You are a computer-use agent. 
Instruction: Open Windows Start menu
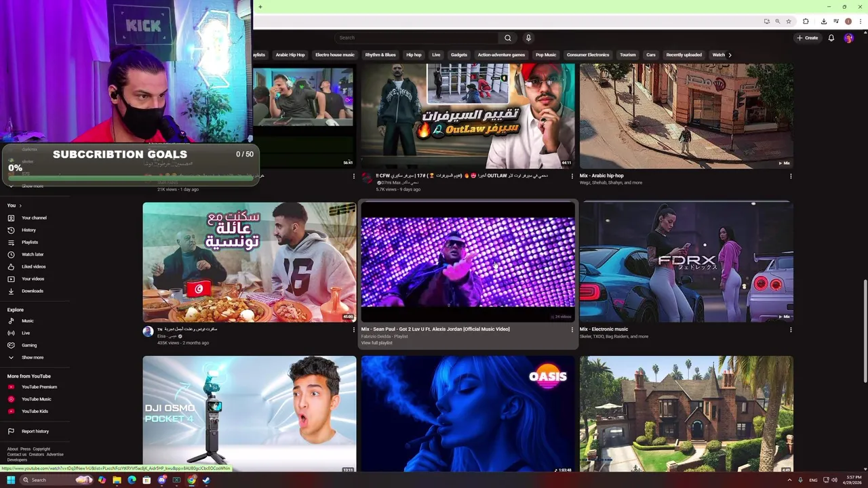click(11, 480)
